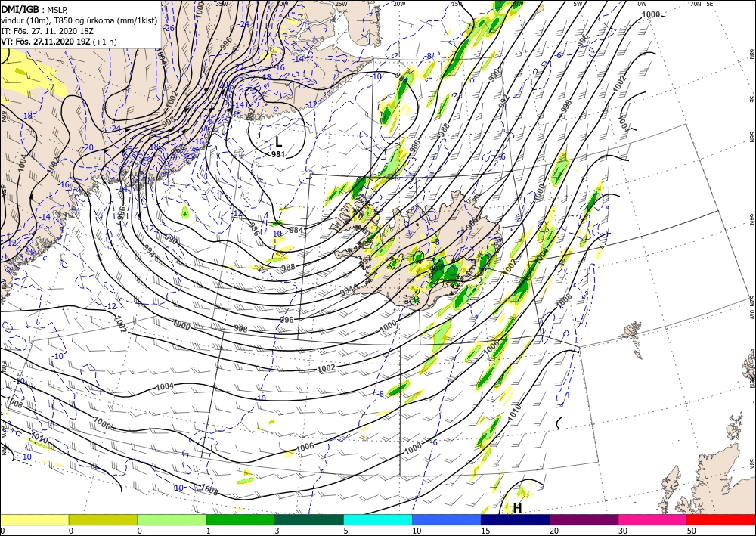Click 'VT: Fös. 27.11.2020 19Z (+1 h)' line
This screenshot has width=756, height=536.
click(x=59, y=42)
